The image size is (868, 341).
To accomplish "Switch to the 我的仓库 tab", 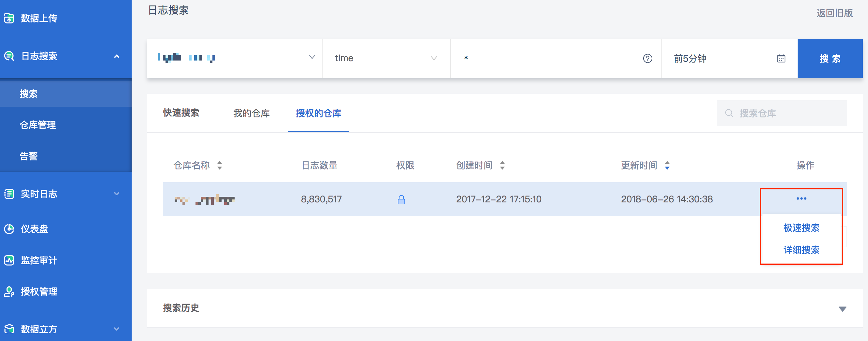I will coord(251,113).
